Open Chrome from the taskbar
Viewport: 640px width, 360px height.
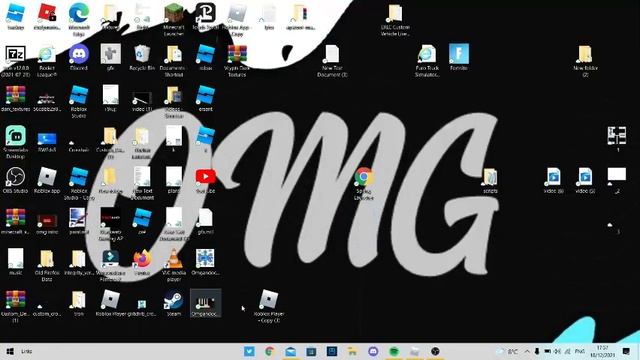(269, 351)
